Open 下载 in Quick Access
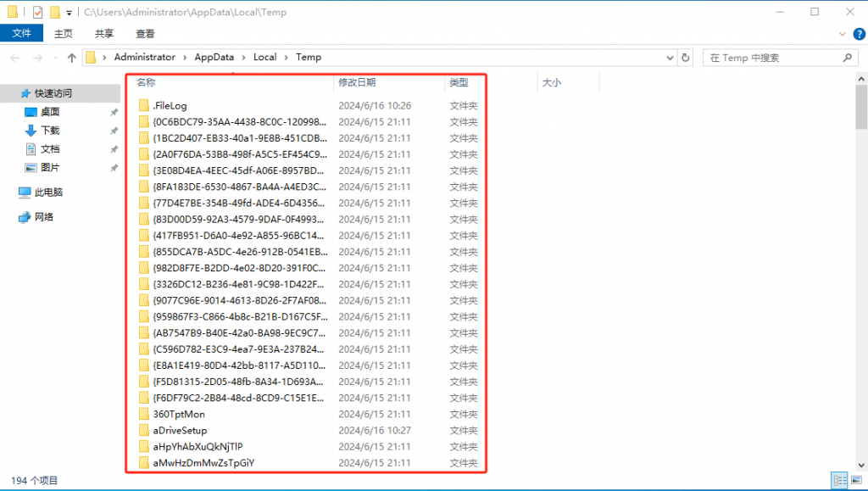The width and height of the screenshot is (868, 491). (x=50, y=131)
